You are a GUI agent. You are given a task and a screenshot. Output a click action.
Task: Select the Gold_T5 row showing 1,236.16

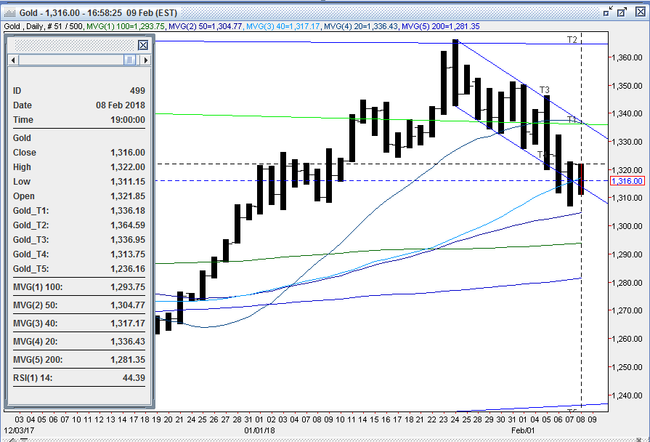click(x=79, y=269)
